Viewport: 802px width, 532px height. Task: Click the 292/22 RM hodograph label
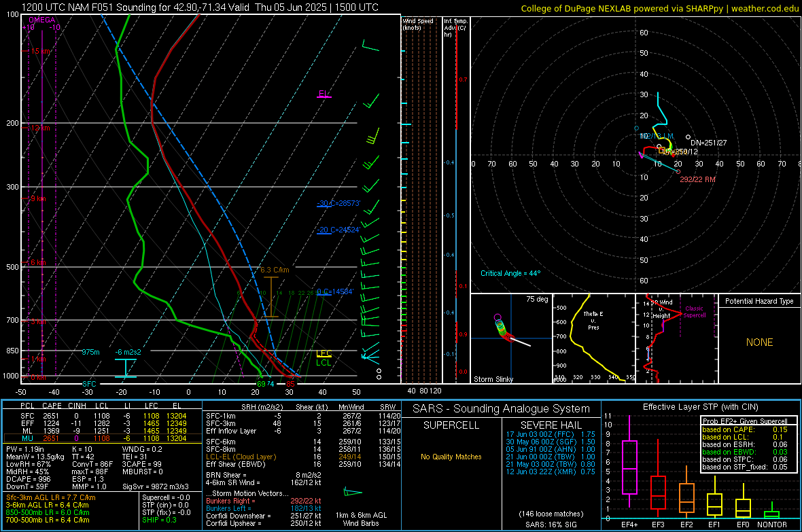point(697,179)
